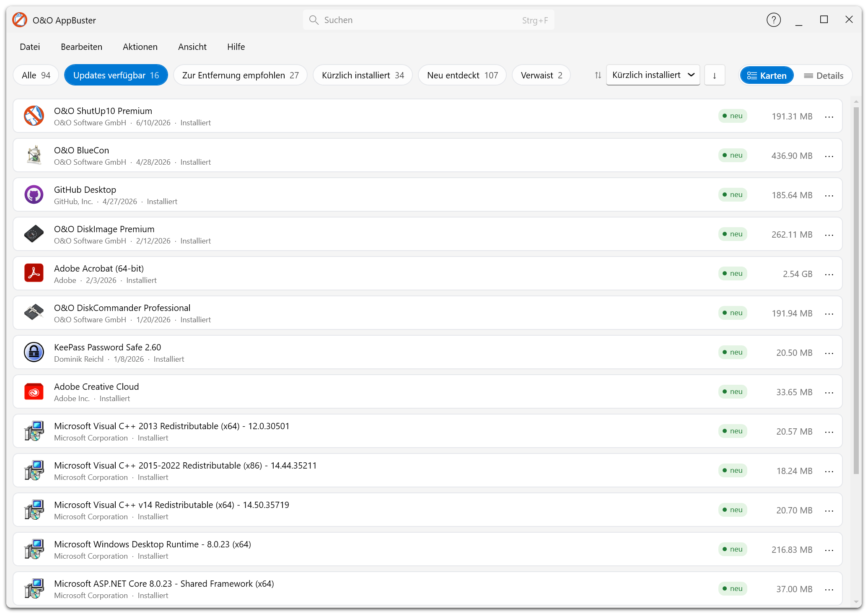This screenshot has width=868, height=614.
Task: Click the Visual C++ 2013 Redistributable title
Action: click(172, 426)
